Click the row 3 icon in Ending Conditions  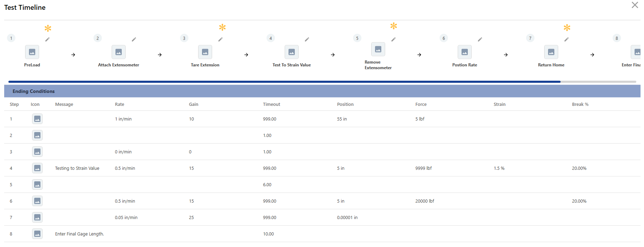click(x=37, y=152)
